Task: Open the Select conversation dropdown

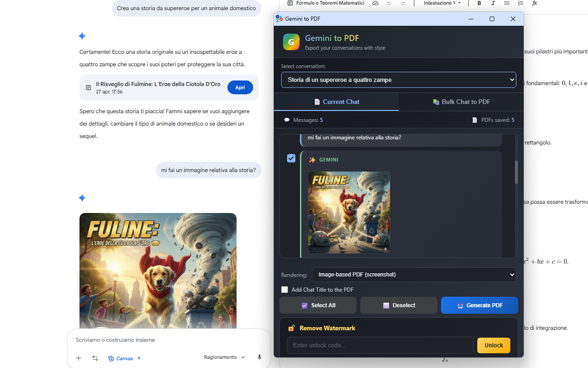Action: click(399, 80)
